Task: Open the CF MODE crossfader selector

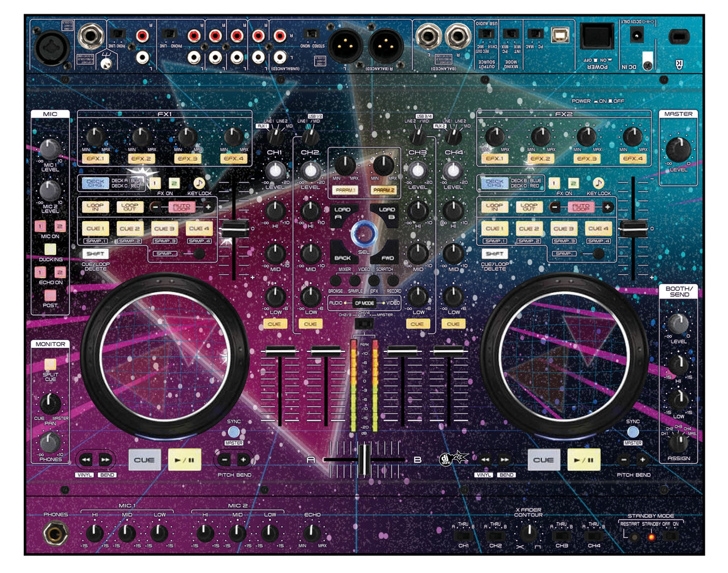Action: click(364, 303)
